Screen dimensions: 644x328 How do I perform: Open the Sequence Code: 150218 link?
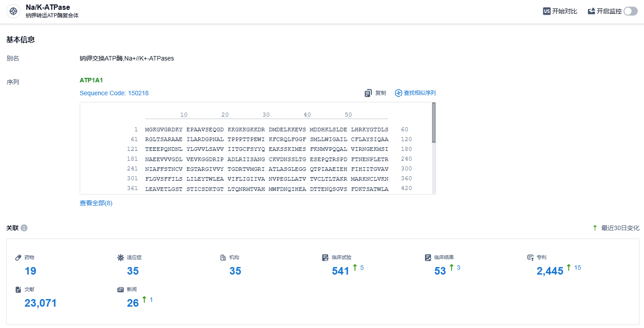pos(114,93)
